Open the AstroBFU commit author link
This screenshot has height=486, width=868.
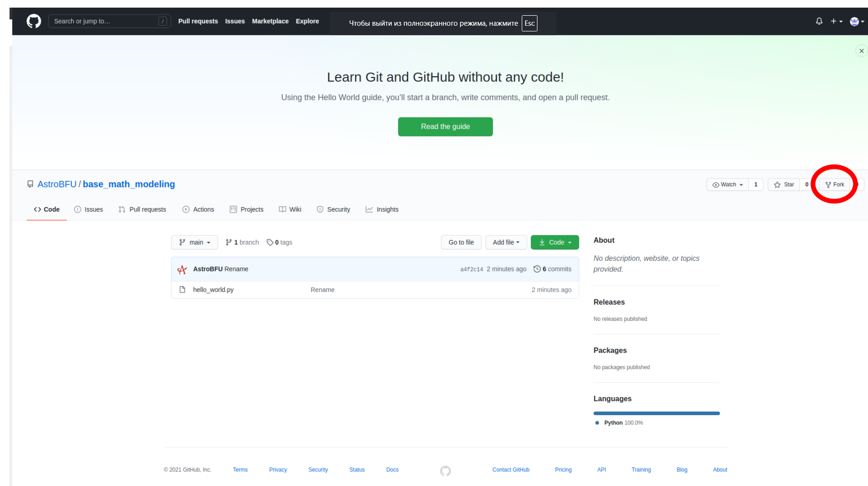pos(208,269)
